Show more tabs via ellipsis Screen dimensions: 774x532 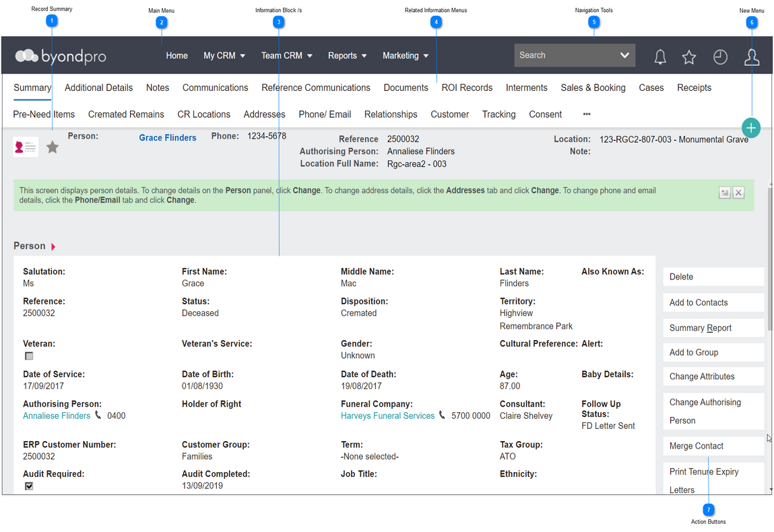(587, 114)
